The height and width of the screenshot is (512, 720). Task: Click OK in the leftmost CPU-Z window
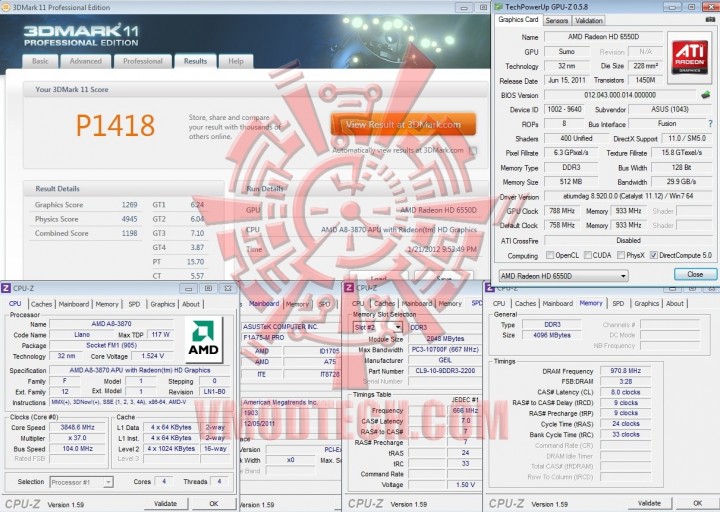(x=214, y=504)
